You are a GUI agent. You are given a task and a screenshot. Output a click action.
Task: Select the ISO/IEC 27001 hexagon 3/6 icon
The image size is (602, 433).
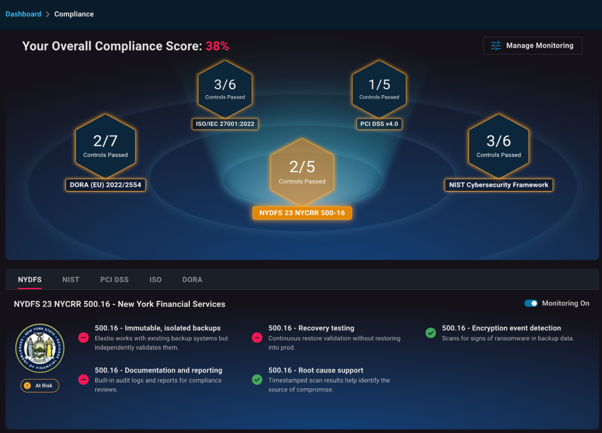[224, 89]
